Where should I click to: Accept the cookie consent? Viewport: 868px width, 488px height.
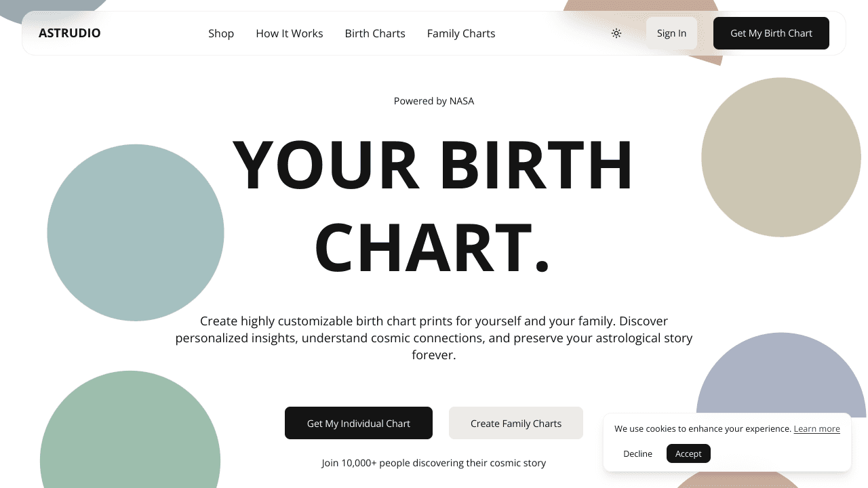688,453
